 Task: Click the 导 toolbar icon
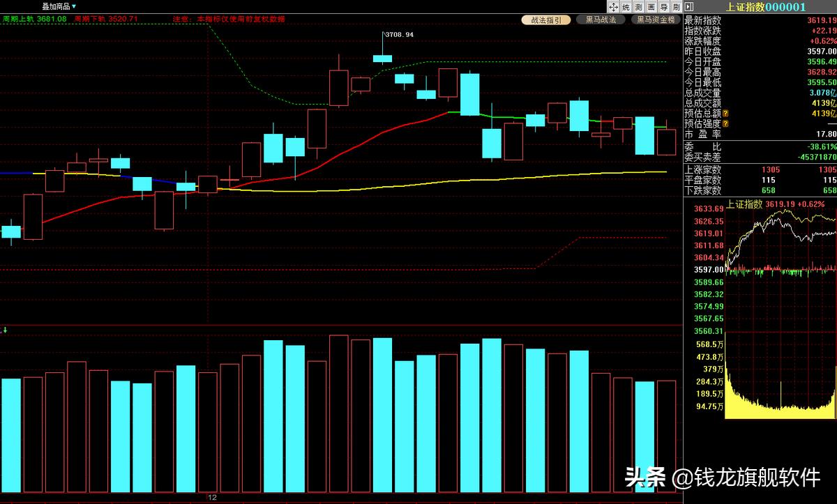664,6
